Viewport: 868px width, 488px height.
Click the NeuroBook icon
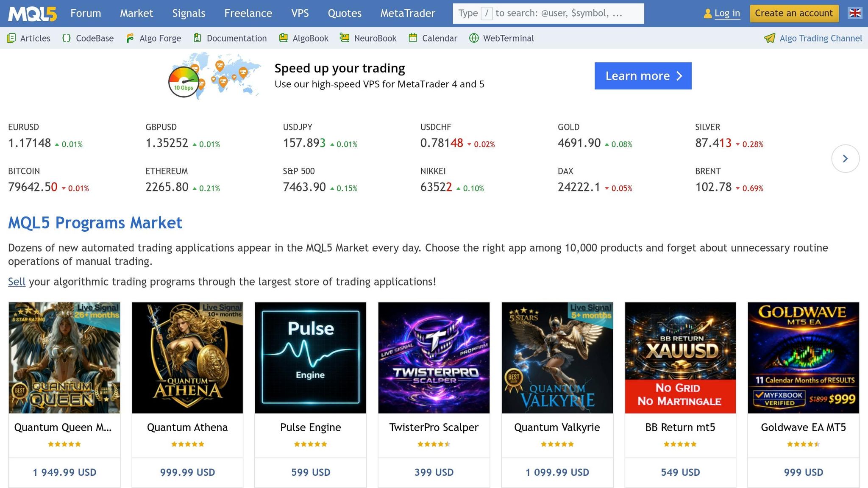345,38
